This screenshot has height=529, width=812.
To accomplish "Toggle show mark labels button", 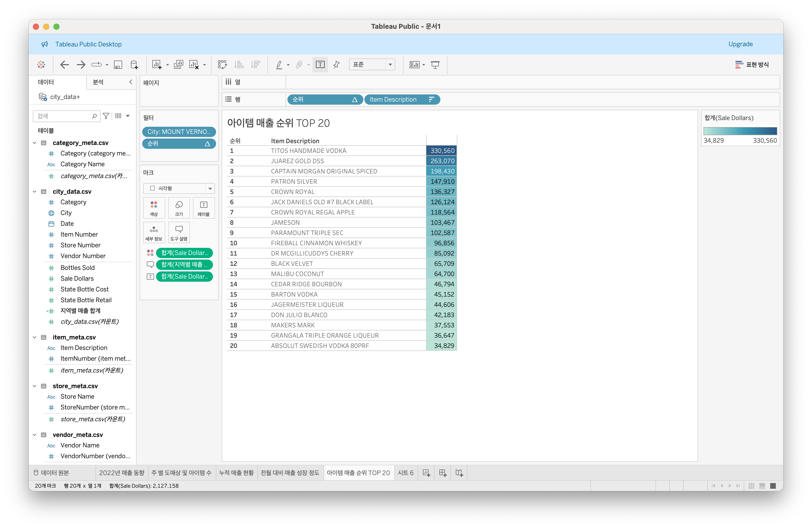I will tap(320, 64).
